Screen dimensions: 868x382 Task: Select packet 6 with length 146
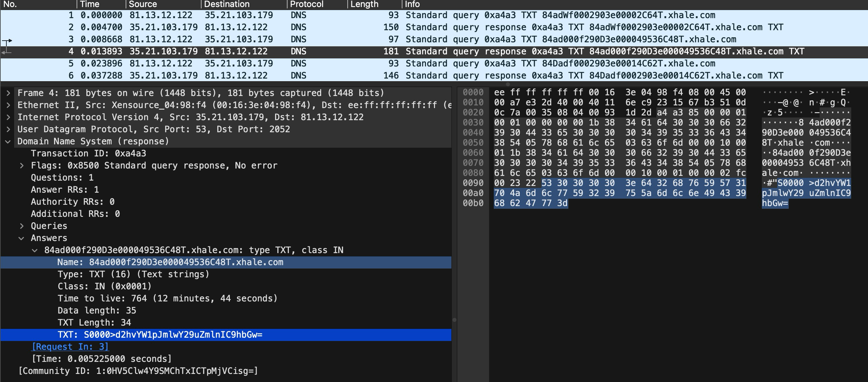pos(434,76)
